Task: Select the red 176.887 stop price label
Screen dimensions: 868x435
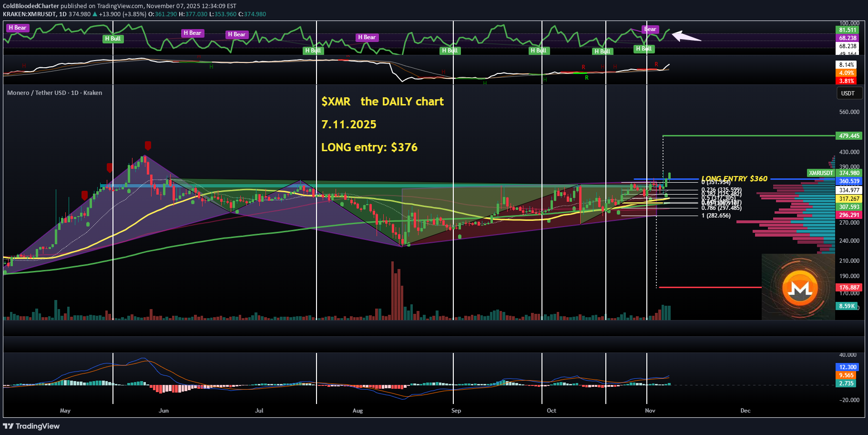Action: (849, 288)
